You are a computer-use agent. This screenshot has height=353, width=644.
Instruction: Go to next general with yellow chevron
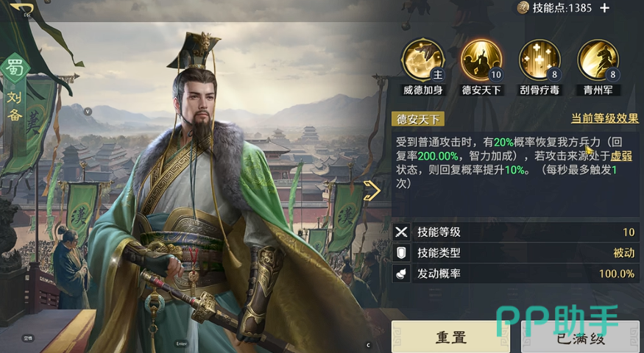(x=372, y=190)
